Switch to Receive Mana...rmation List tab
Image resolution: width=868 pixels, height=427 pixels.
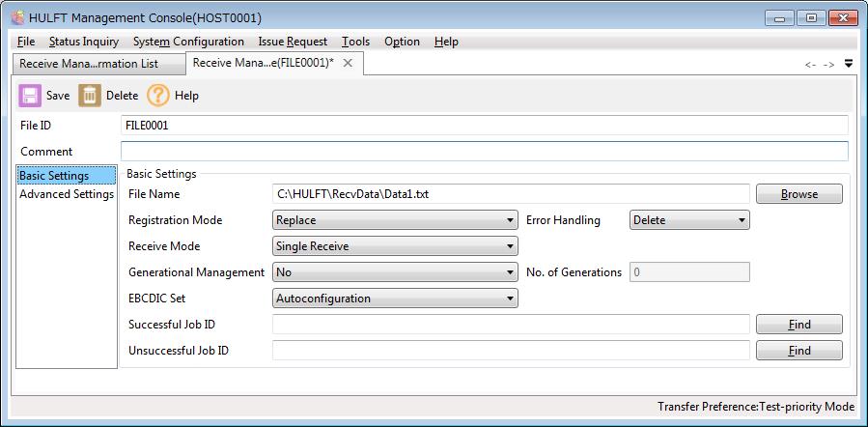tap(98, 64)
